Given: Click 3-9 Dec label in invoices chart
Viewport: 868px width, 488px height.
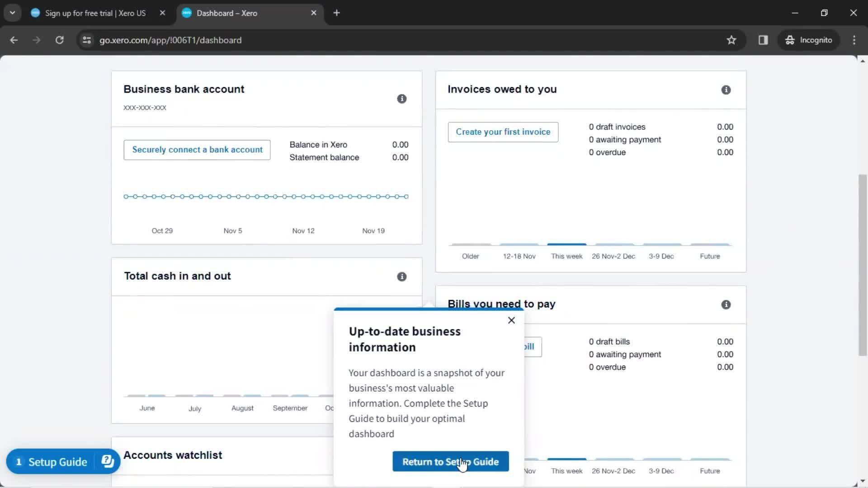Looking at the screenshot, I should (661, 256).
